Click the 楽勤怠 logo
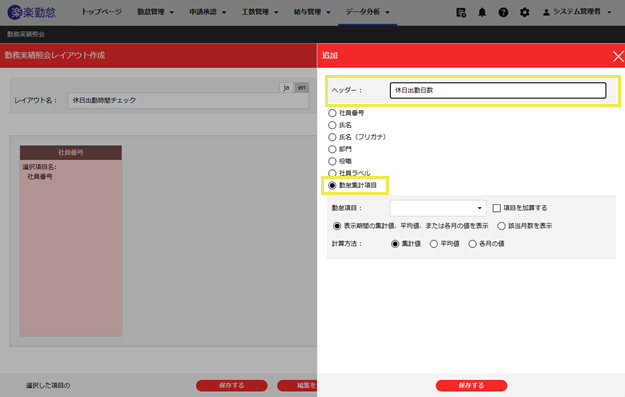The image size is (625, 397). [x=31, y=12]
